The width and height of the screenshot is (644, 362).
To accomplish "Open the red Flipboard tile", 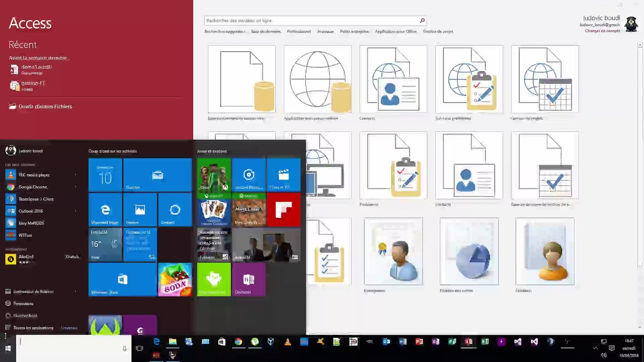I will coord(283,210).
